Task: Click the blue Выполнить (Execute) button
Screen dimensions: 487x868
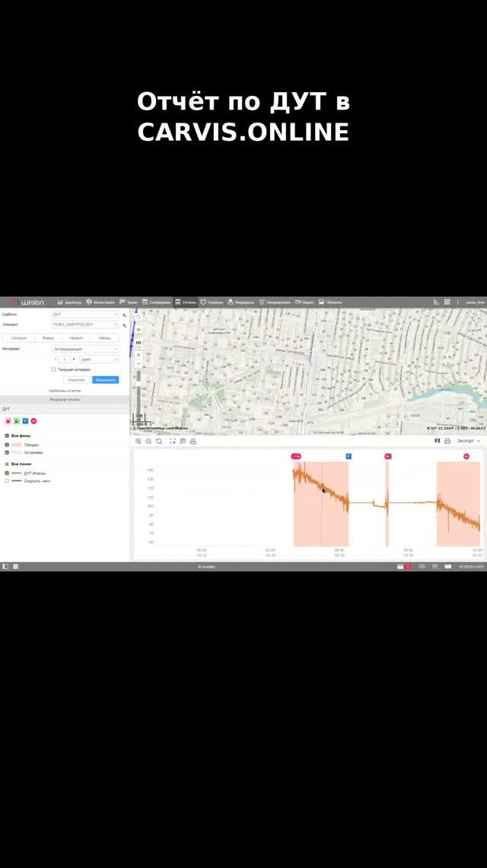Action: click(105, 380)
